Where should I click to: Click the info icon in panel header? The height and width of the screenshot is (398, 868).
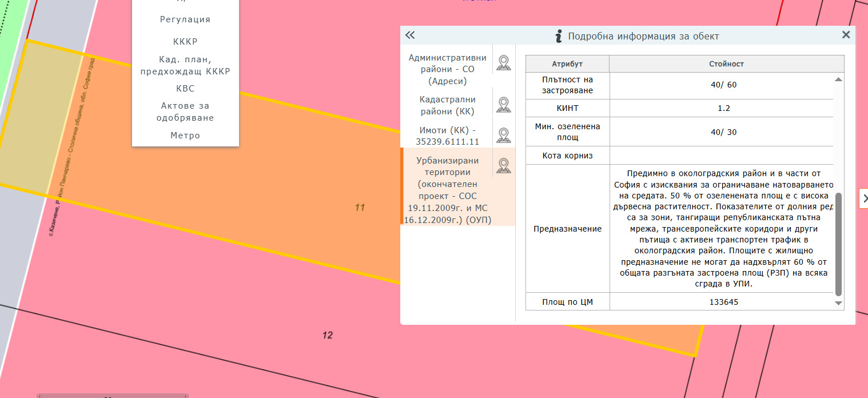tap(559, 36)
